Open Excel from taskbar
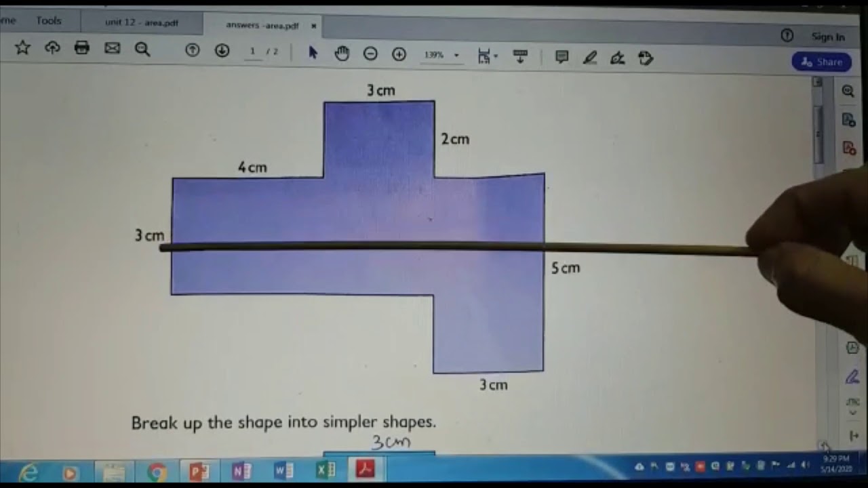The height and width of the screenshot is (488, 868). click(x=325, y=470)
